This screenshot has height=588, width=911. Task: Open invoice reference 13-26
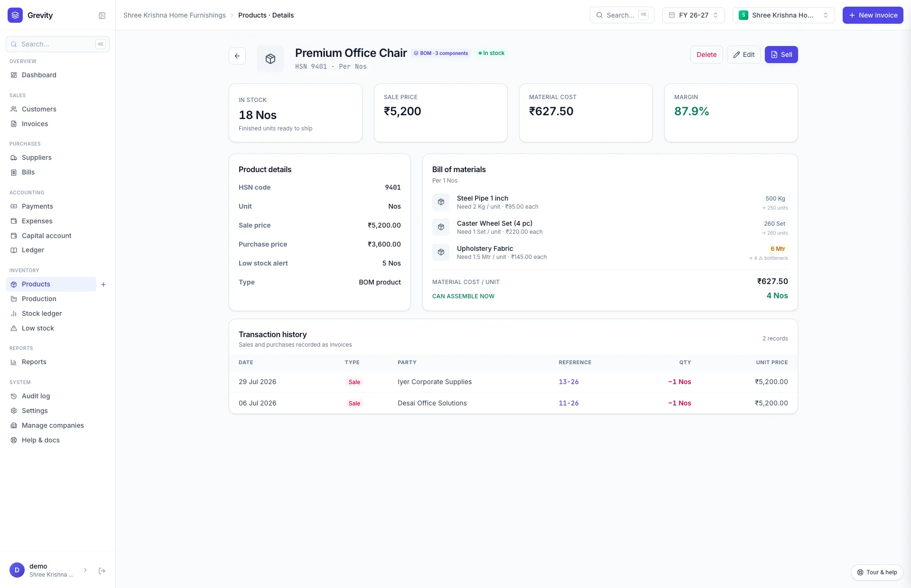pos(568,382)
